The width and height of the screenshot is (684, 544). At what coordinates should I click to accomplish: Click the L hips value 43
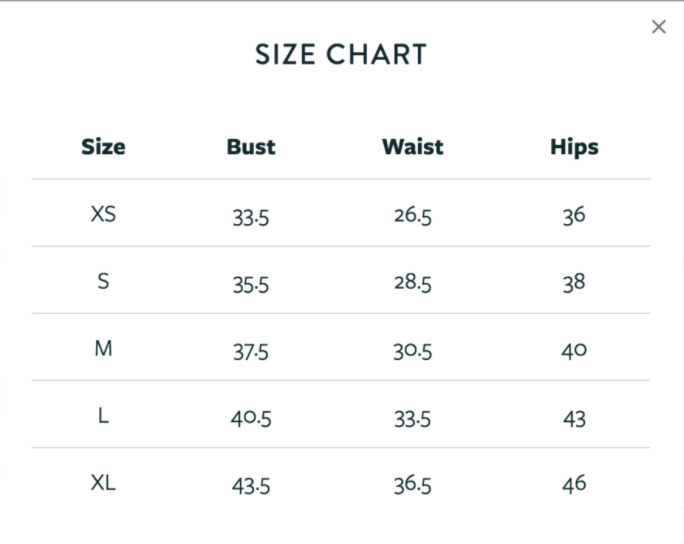pos(574,419)
